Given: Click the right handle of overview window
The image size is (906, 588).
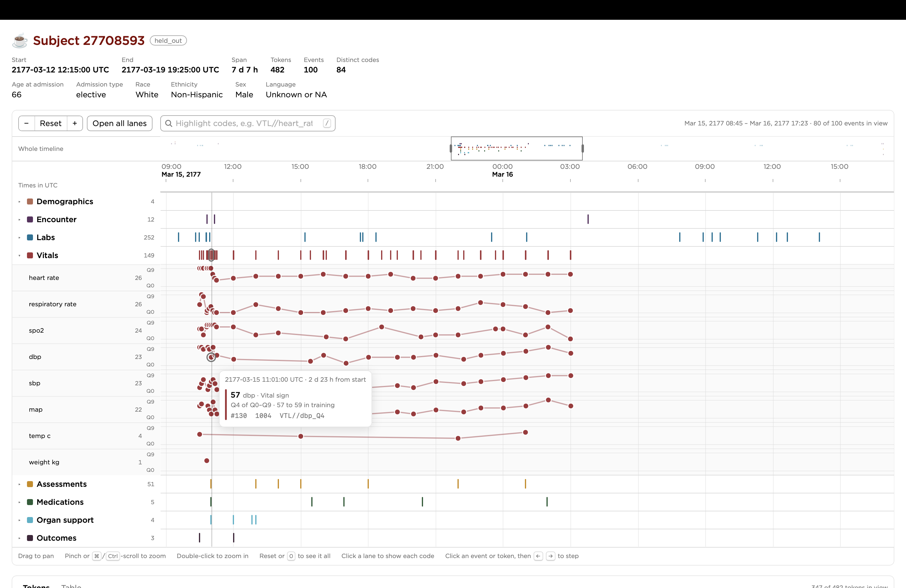Looking at the screenshot, I should (x=582, y=148).
